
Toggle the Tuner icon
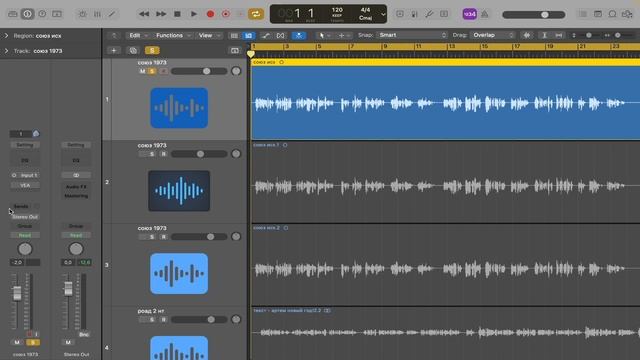pos(429,14)
